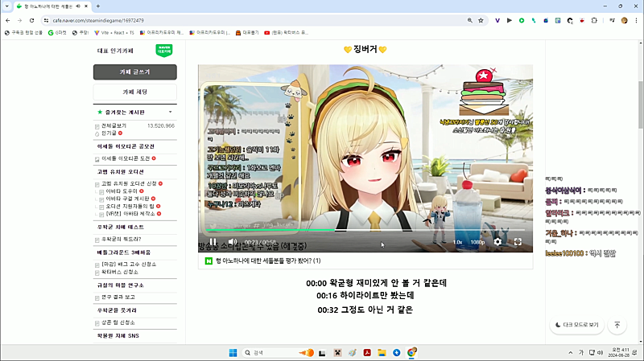This screenshot has width=644, height=361.
Task: Open the 전체글보기 board list
Action: [114, 125]
